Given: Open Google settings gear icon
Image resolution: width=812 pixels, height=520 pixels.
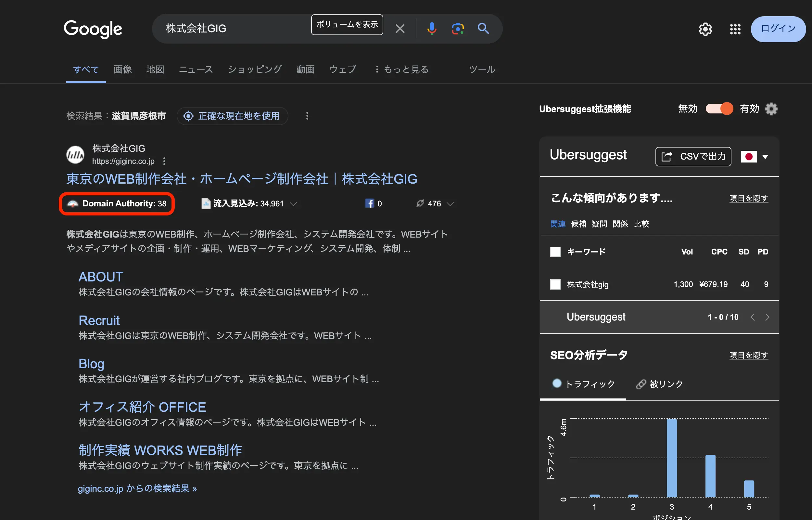Looking at the screenshot, I should pos(705,29).
